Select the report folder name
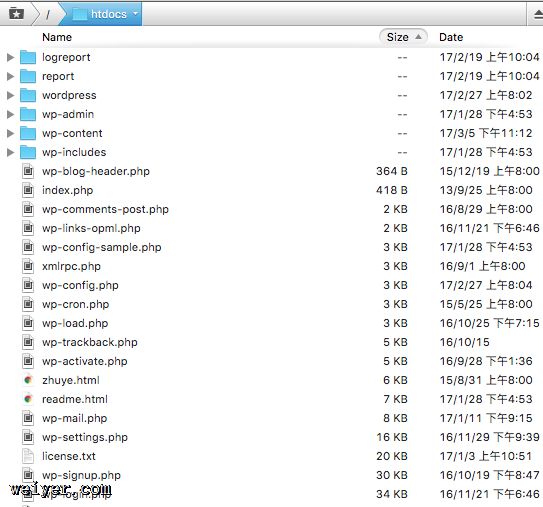This screenshot has height=507, width=543. point(58,77)
